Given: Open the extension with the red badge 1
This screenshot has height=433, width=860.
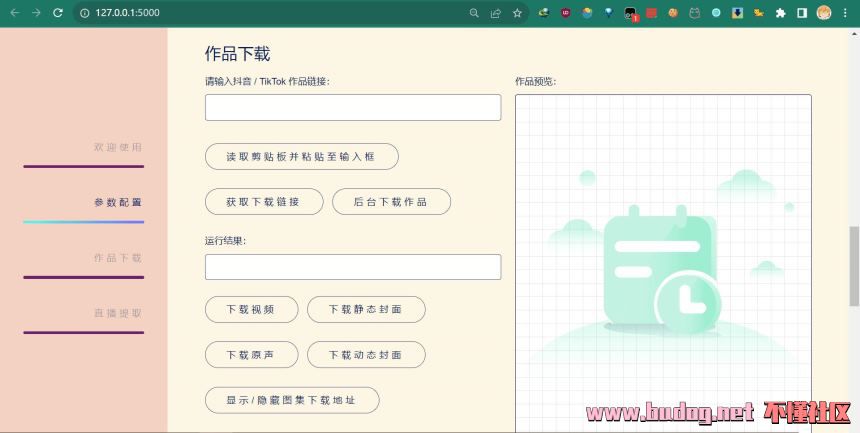Looking at the screenshot, I should point(631,14).
